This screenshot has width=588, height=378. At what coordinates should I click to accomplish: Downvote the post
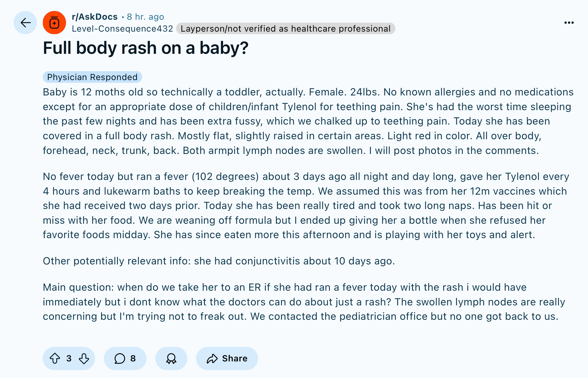point(84,358)
